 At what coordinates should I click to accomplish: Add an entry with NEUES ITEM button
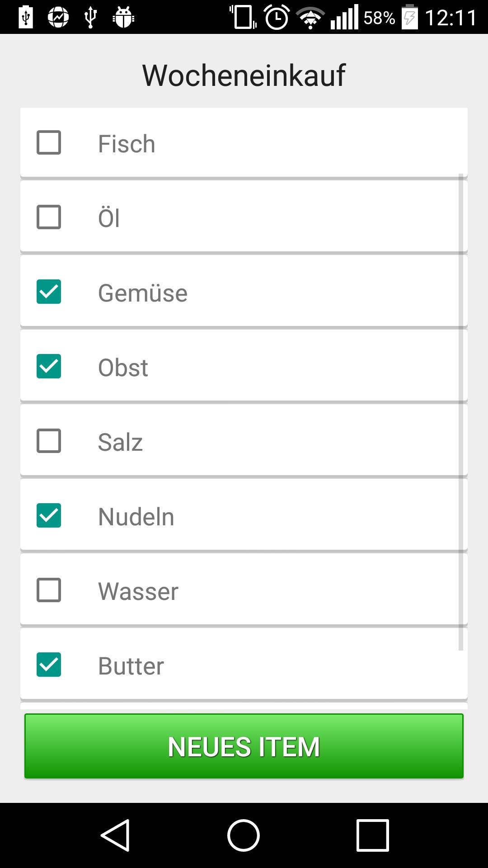point(244,746)
